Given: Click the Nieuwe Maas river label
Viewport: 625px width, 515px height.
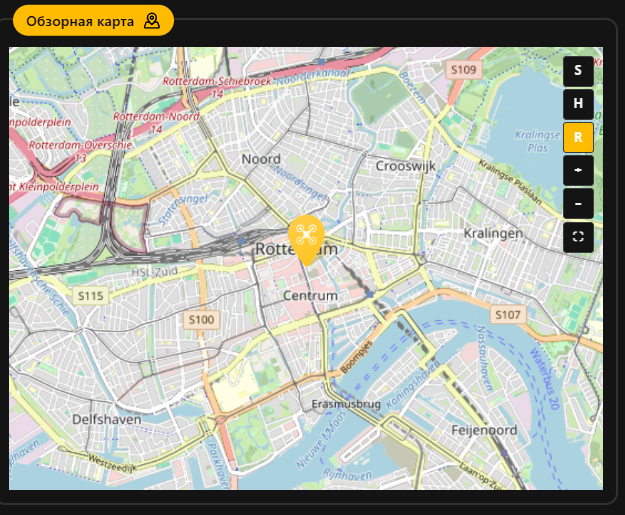Looking at the screenshot, I should 322,440.
